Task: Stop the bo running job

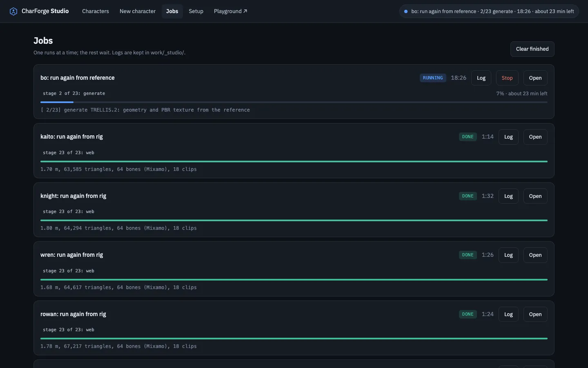Action: tap(507, 78)
